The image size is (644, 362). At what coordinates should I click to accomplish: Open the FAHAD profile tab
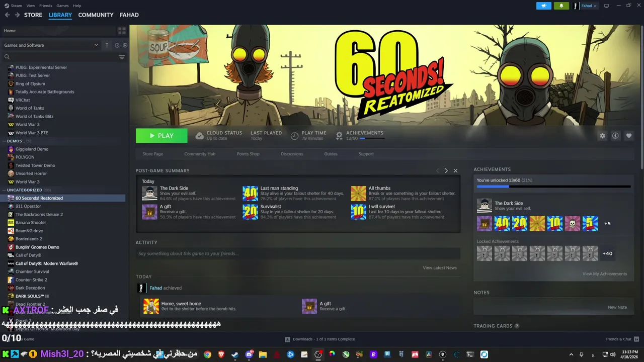coord(129,15)
